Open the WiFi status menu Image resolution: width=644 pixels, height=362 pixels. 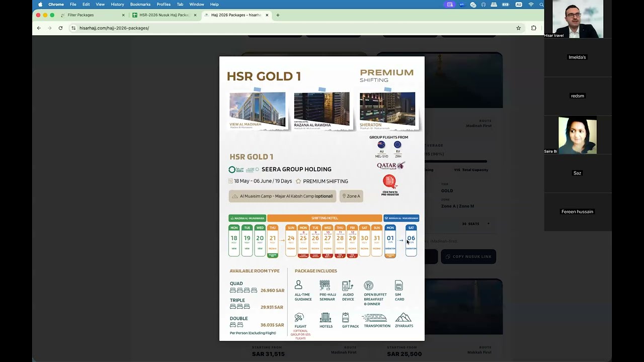531,5
